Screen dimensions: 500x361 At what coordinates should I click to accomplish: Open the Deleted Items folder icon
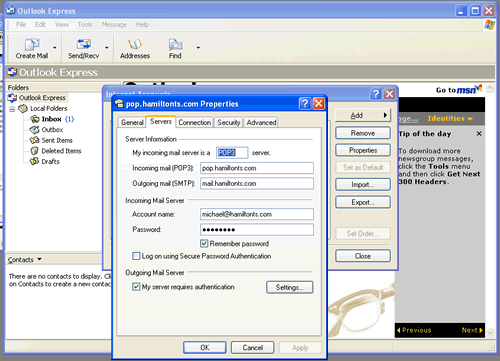pyautogui.click(x=34, y=151)
